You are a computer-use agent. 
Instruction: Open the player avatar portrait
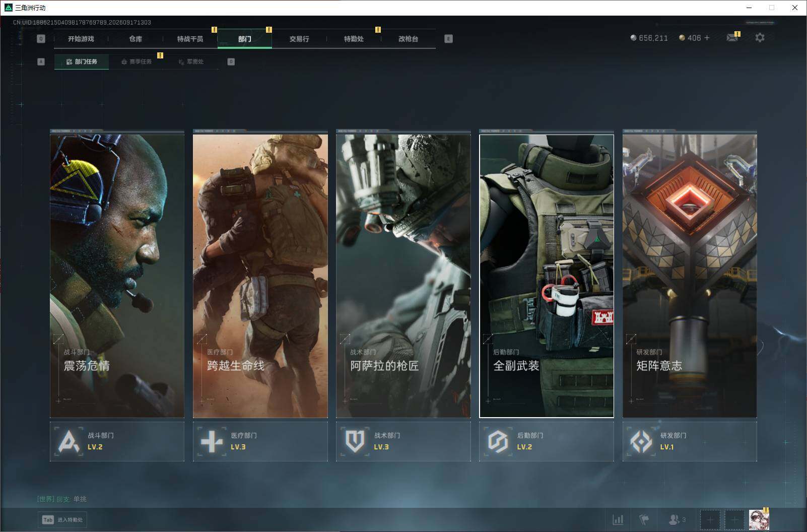[x=759, y=519]
